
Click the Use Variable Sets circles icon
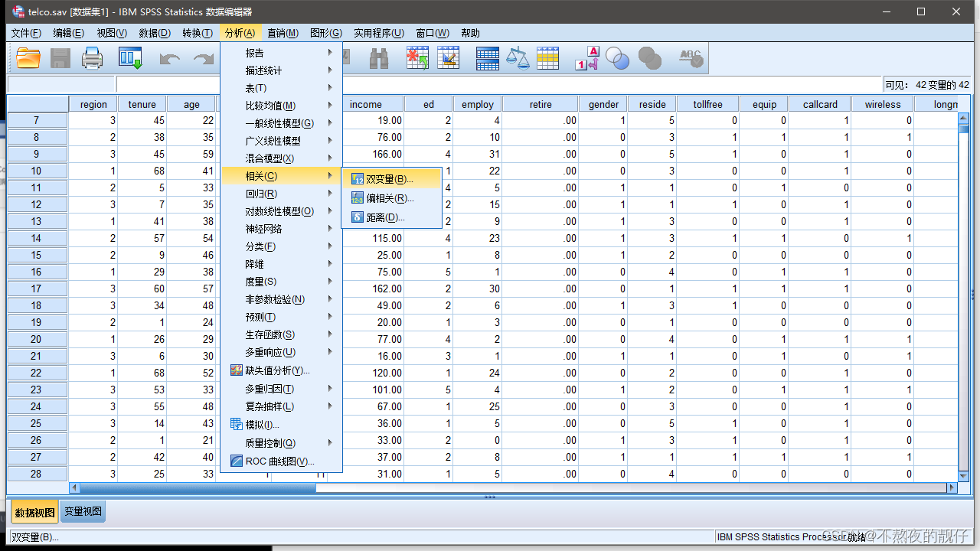(x=617, y=58)
